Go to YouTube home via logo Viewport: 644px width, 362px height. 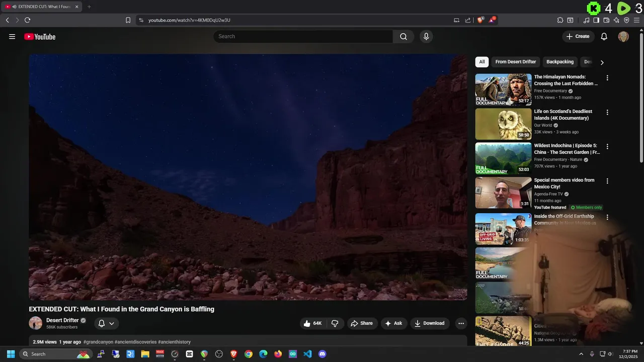pos(40,37)
